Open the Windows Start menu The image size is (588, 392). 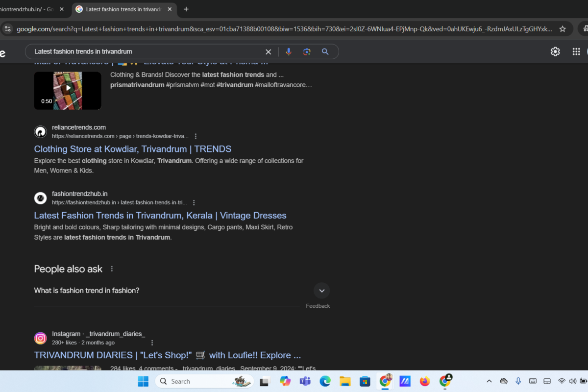(x=143, y=381)
